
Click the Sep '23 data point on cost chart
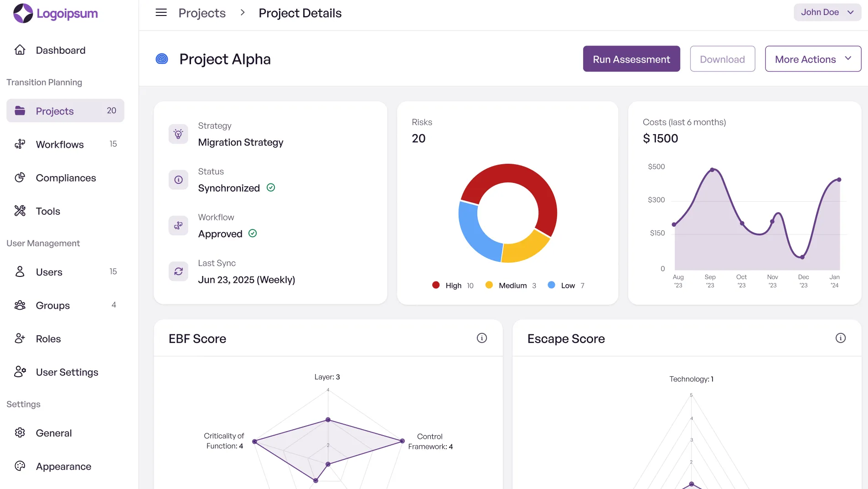point(712,170)
